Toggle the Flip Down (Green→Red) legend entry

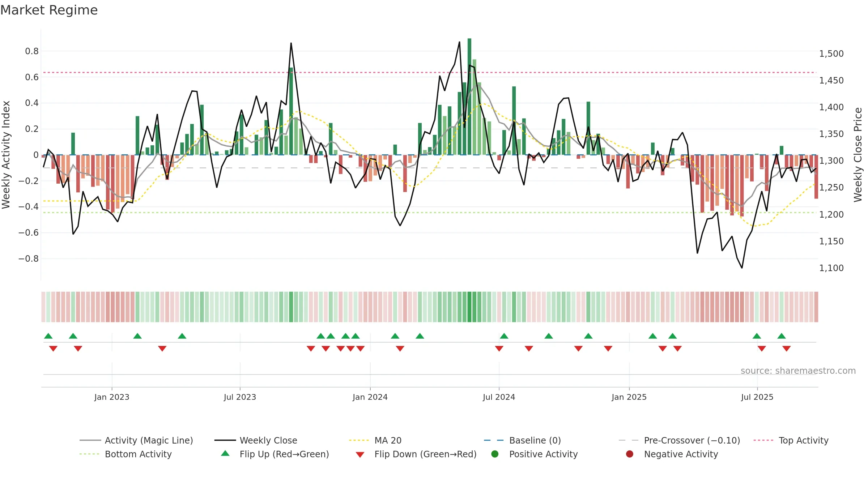416,454
